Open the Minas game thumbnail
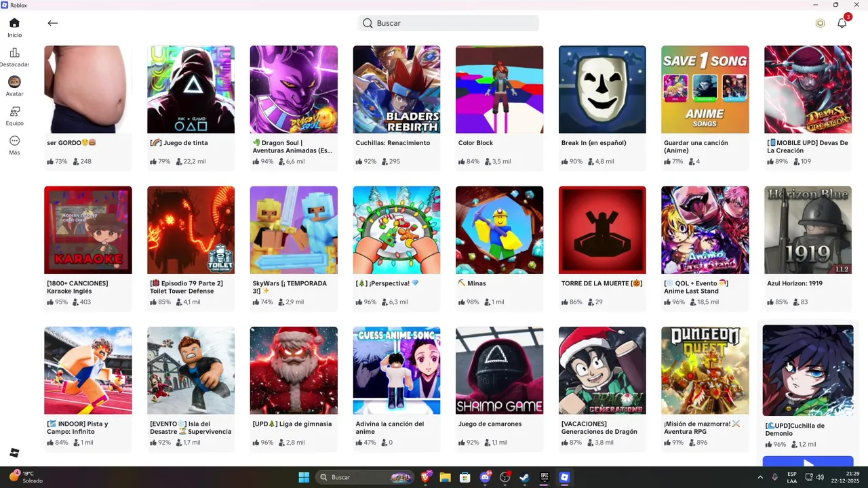This screenshot has height=488, width=868. tap(499, 230)
